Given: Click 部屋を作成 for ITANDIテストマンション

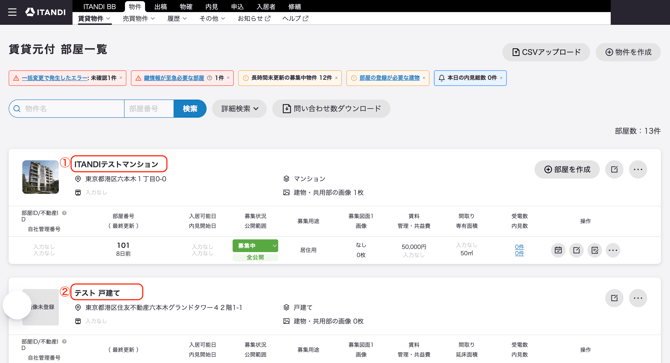Looking at the screenshot, I should click(567, 170).
